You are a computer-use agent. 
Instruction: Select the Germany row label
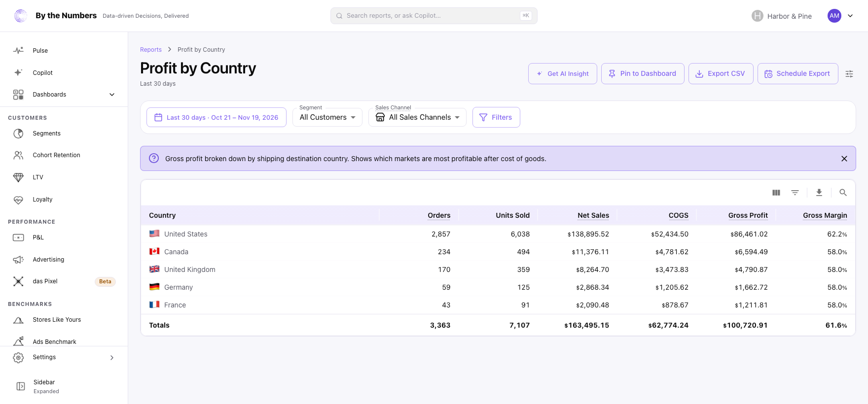(x=179, y=287)
